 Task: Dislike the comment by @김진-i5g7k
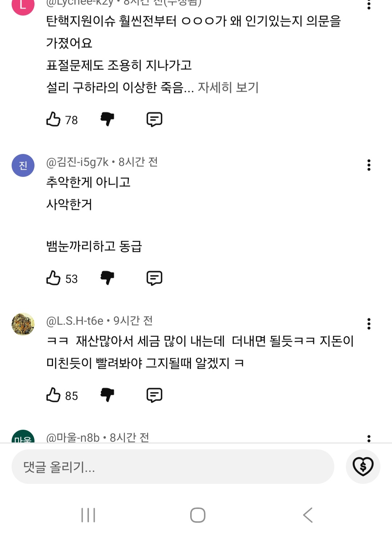(x=107, y=278)
